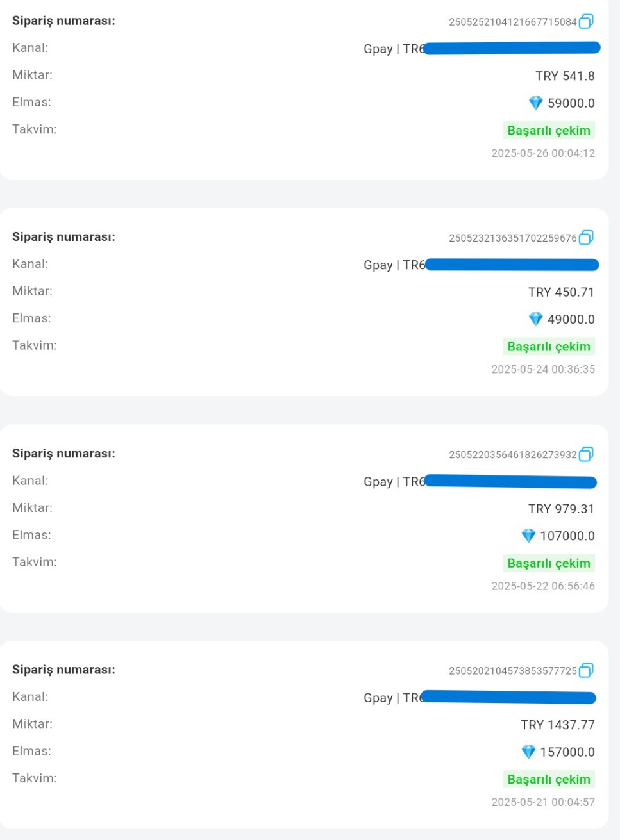This screenshot has width=620, height=840.
Task: Click amount TRY 1437.77
Action: click(558, 725)
